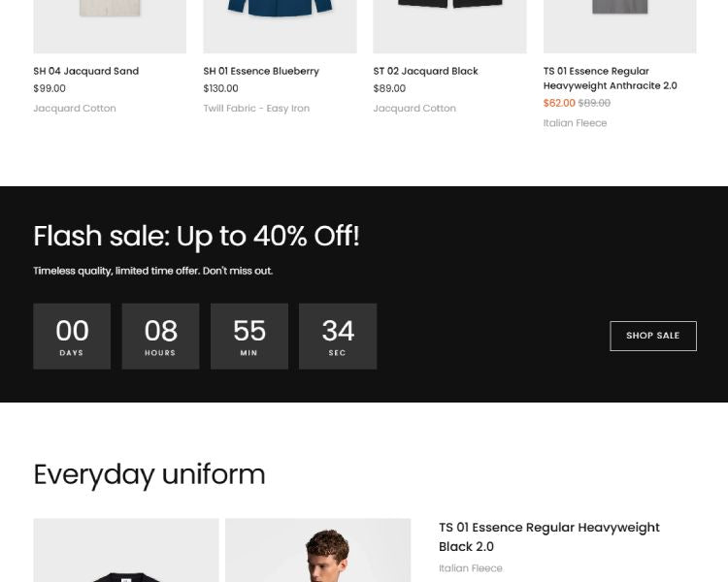728x582 pixels.
Task: View the ST 02 Jacquard Black shorts image
Action: tap(449, 25)
